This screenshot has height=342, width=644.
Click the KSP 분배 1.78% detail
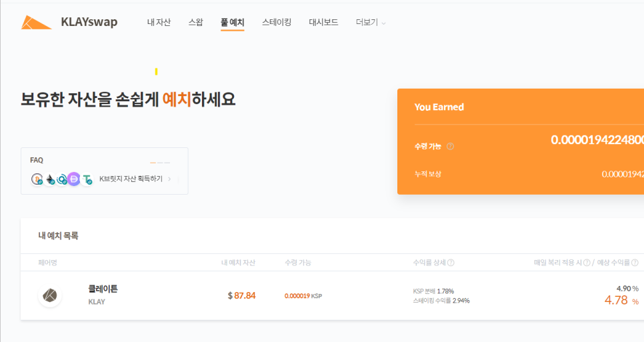(x=433, y=291)
